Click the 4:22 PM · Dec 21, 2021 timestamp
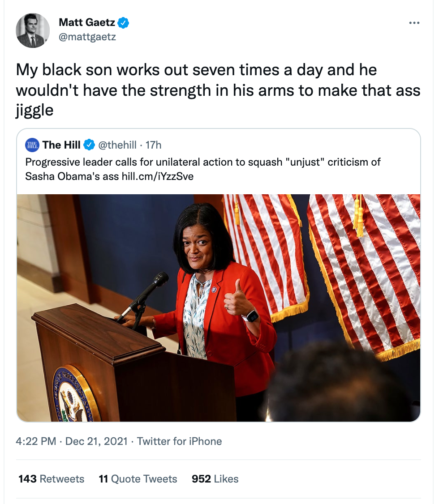This screenshot has width=439, height=504. [x=72, y=441]
